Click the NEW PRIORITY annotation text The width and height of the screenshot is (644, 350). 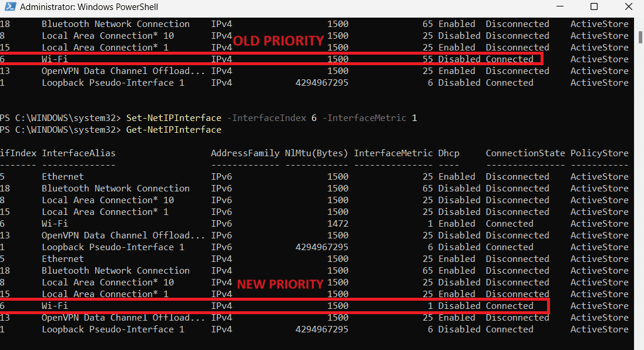280,284
